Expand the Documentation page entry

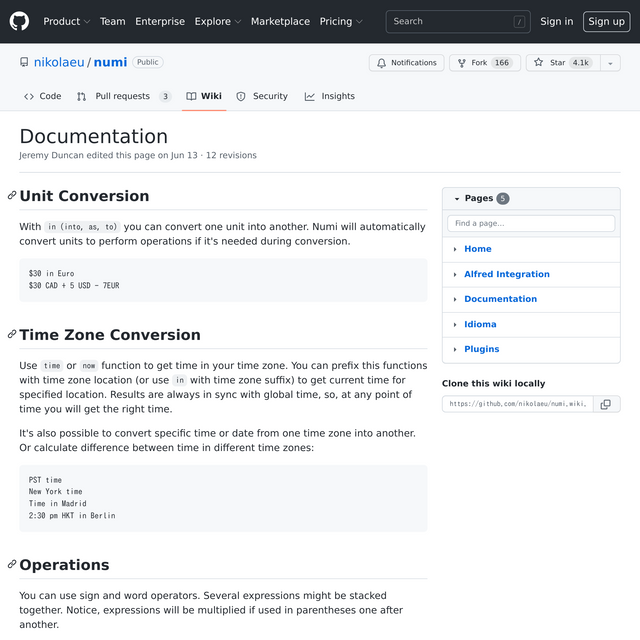pos(455,299)
